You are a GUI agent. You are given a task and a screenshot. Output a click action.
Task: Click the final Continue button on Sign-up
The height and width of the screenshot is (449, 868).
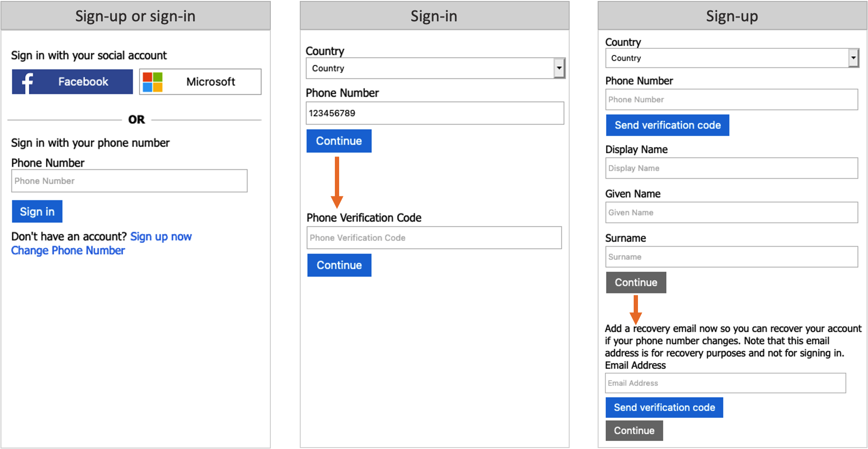point(634,431)
